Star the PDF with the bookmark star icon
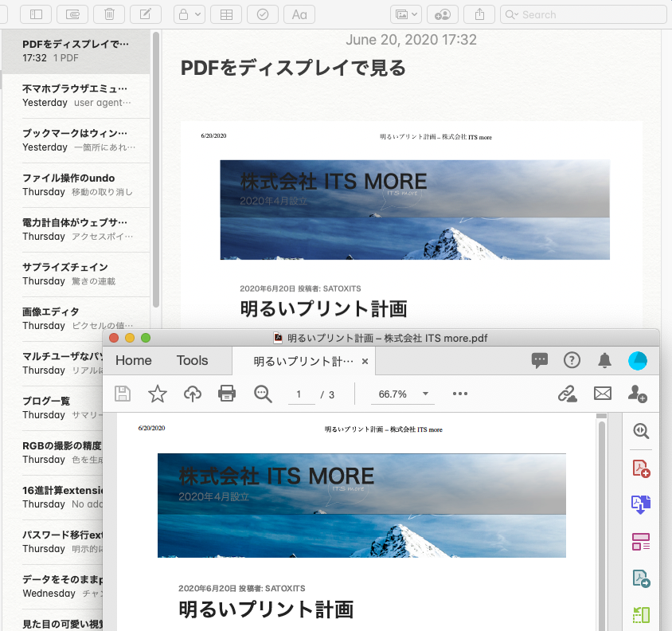 tap(158, 394)
